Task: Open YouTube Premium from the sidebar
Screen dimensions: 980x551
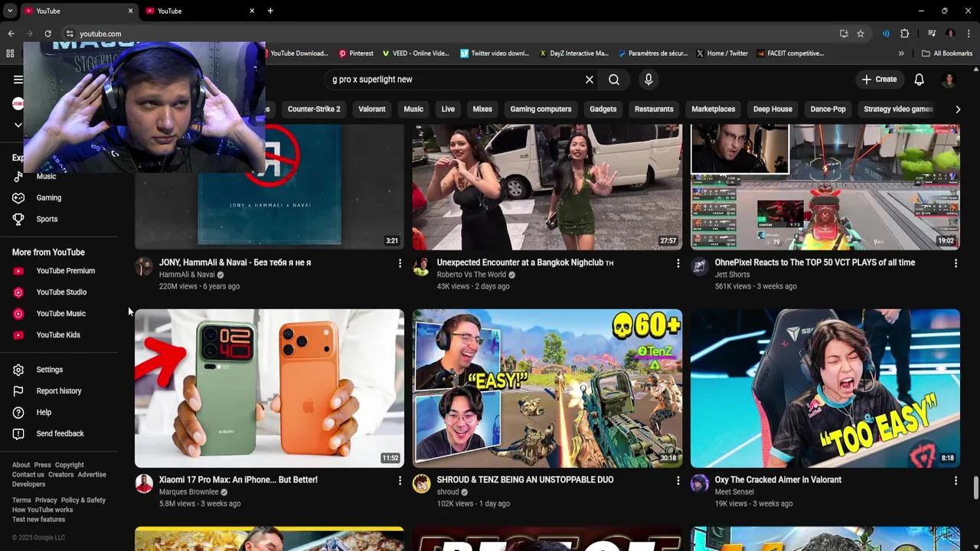Action: [x=65, y=271]
